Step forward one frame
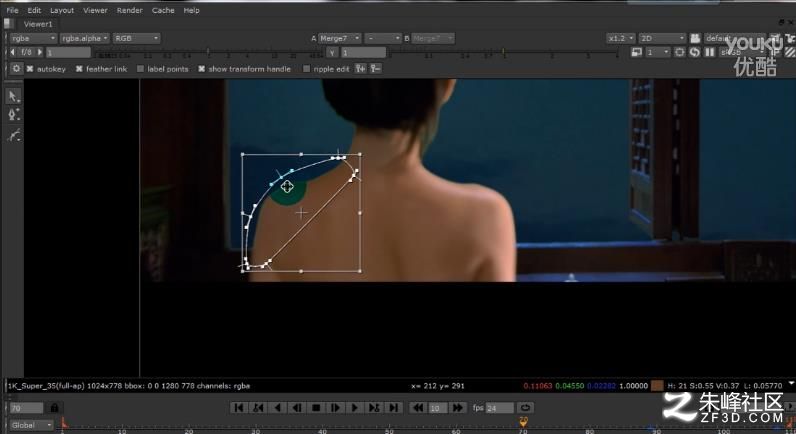This screenshot has width=796, height=434. pos(336,408)
